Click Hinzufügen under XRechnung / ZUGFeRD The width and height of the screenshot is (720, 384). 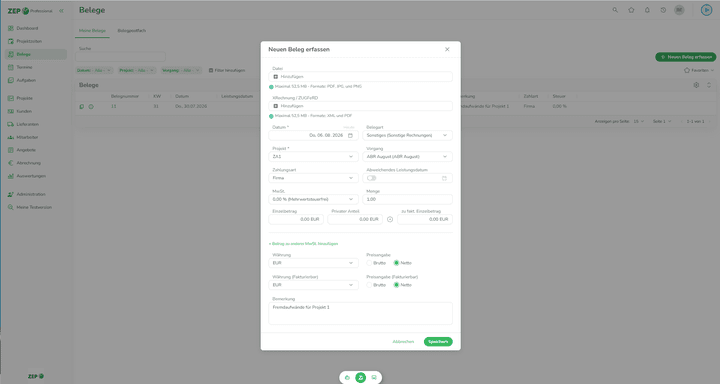pos(360,106)
